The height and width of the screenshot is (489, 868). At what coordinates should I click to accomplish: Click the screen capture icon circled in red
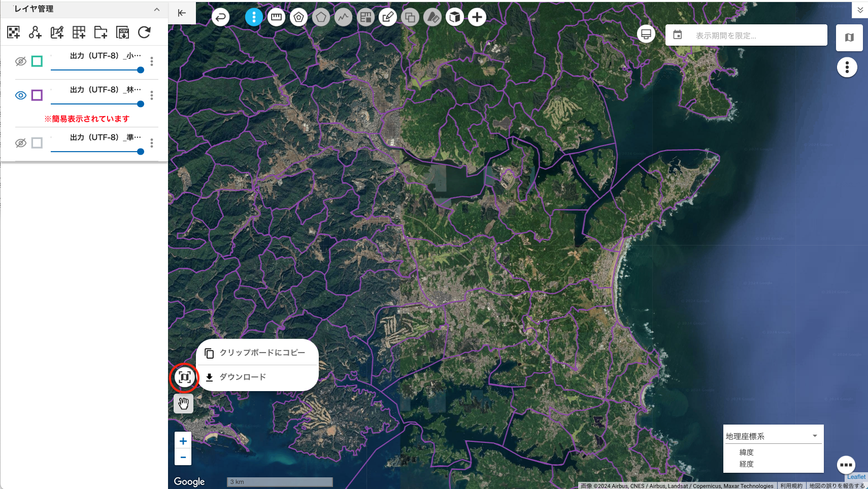[x=184, y=377]
